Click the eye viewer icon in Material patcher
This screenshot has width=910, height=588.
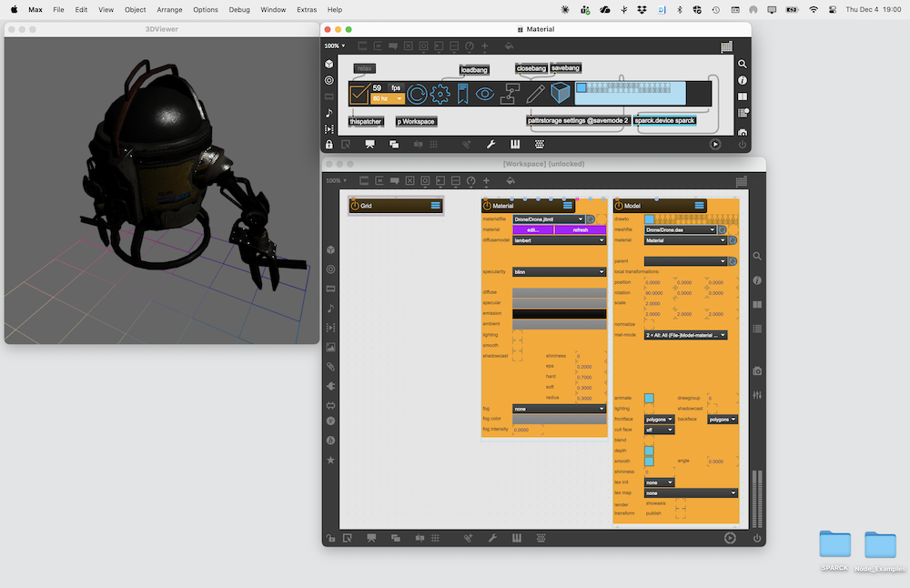click(486, 93)
